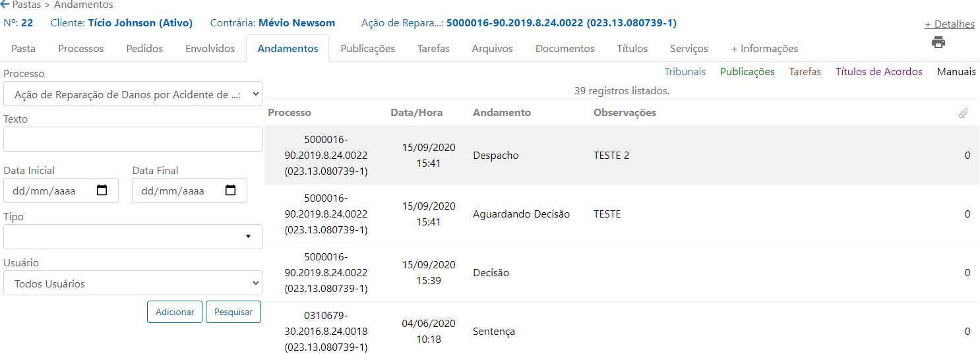Click the back arrow to Pastas
This screenshot has width=980, height=354.
pyautogui.click(x=5, y=5)
